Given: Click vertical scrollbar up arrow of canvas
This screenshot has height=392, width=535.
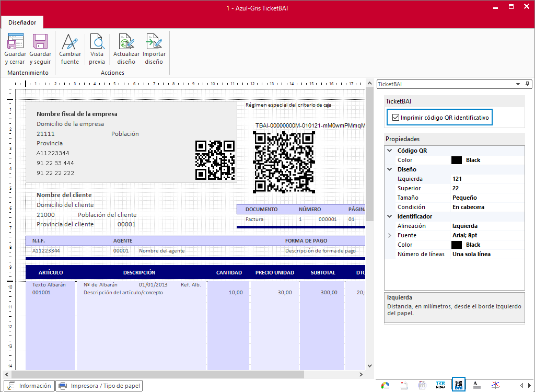Looking at the screenshot, I should (369, 83).
